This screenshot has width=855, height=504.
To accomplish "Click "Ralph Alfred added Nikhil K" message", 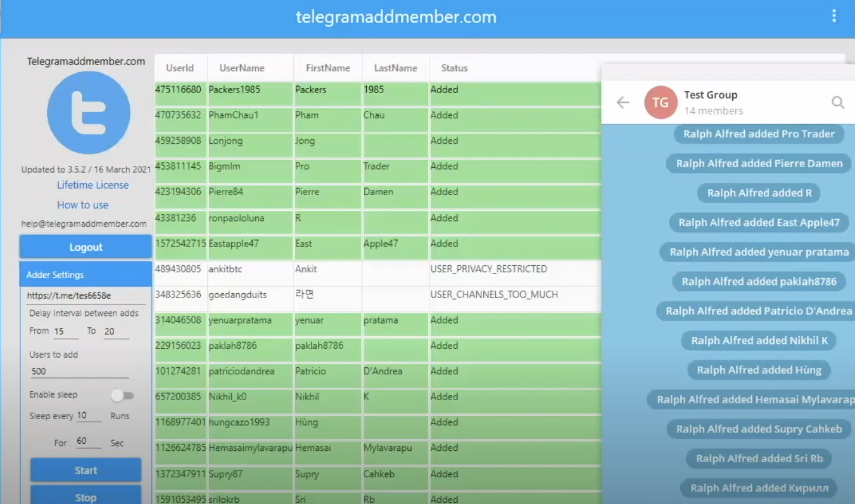I will (x=759, y=341).
